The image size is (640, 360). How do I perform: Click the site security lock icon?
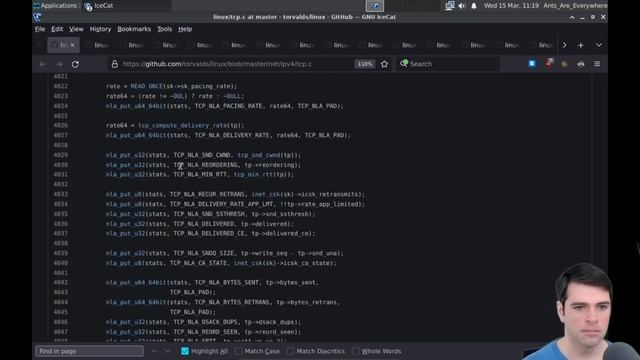click(115, 64)
